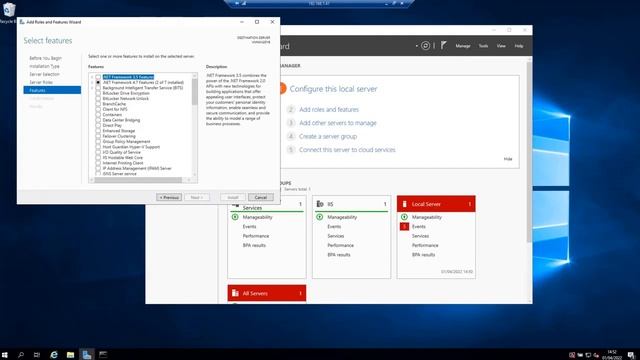Click the refresh icon in Server Manager header

(x=425, y=46)
